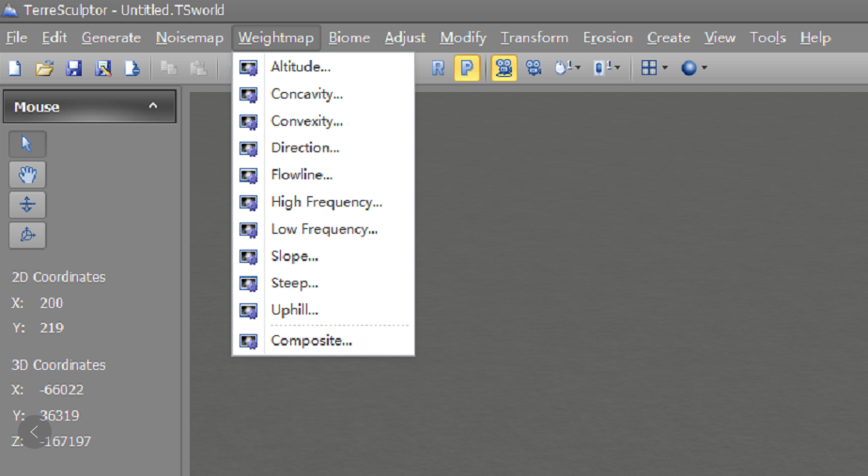The height and width of the screenshot is (476, 868).
Task: Toggle the highlighted P mode button
Action: click(467, 69)
